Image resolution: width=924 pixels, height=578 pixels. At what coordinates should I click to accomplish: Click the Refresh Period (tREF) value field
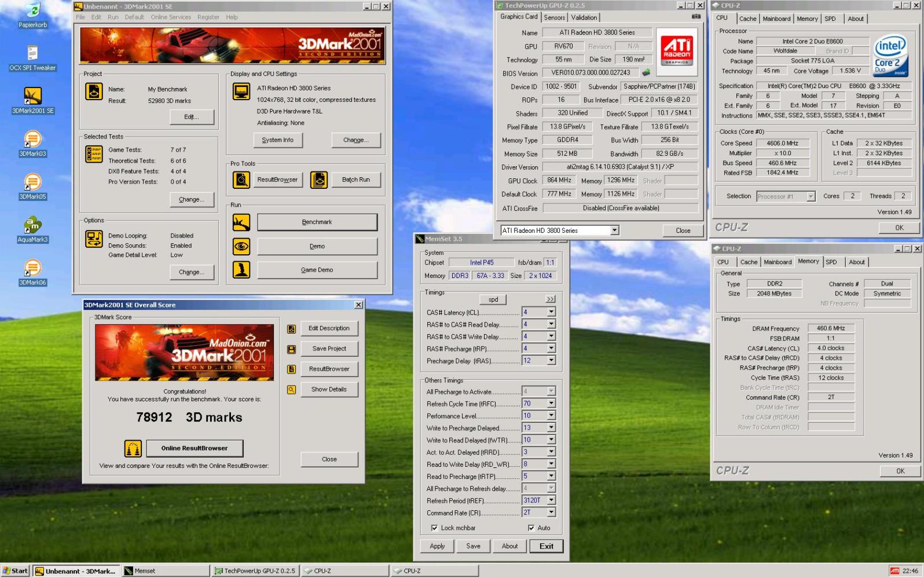534,500
